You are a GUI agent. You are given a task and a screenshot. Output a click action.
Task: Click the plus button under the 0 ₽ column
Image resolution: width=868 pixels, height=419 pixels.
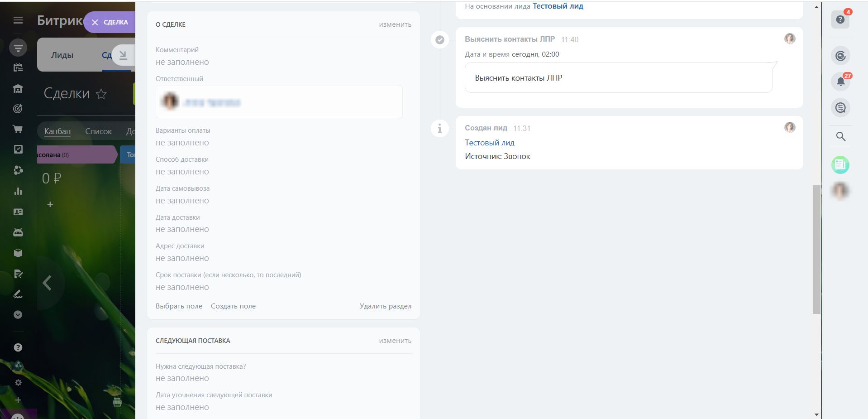[50, 204]
